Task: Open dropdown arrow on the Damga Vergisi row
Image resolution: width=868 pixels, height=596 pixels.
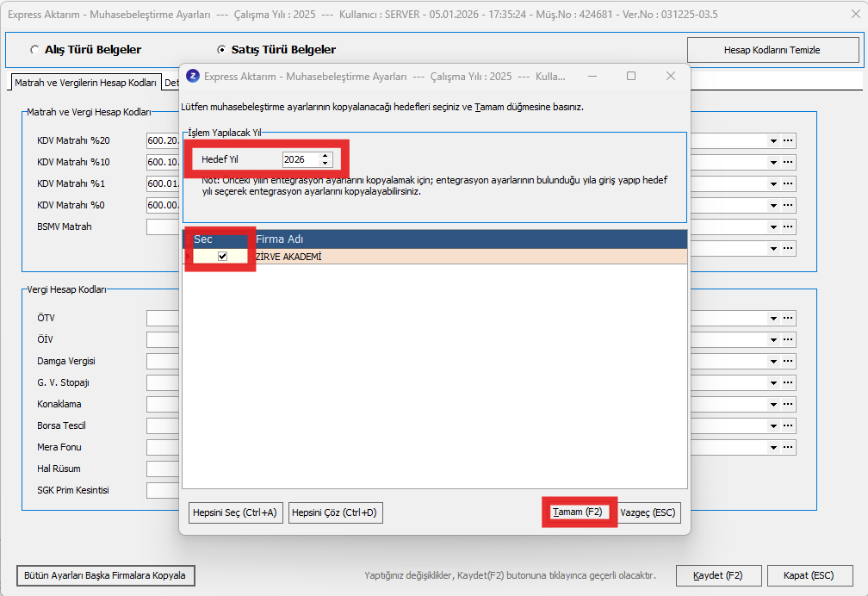Action: [773, 362]
